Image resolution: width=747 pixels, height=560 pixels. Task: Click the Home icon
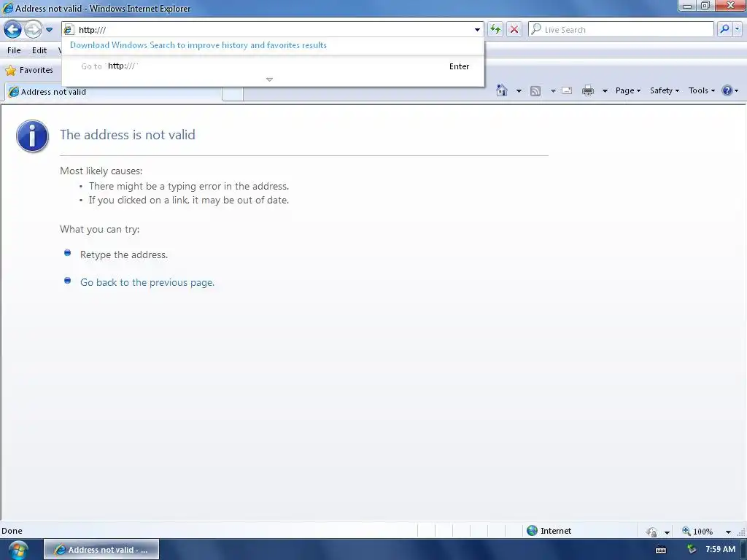(x=502, y=90)
